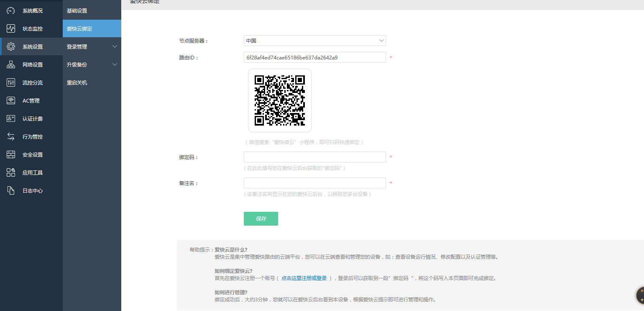The image size is (644, 311).
Task: Expand 登录管理 submenu chevron
Action: (x=115, y=47)
